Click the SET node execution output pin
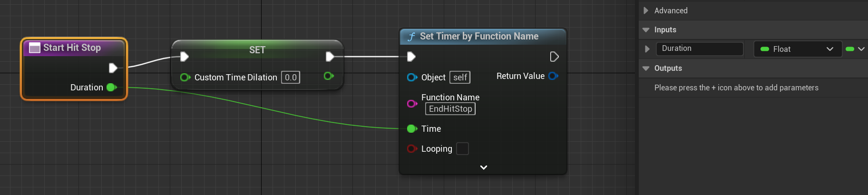This screenshot has width=868, height=195. tap(330, 57)
